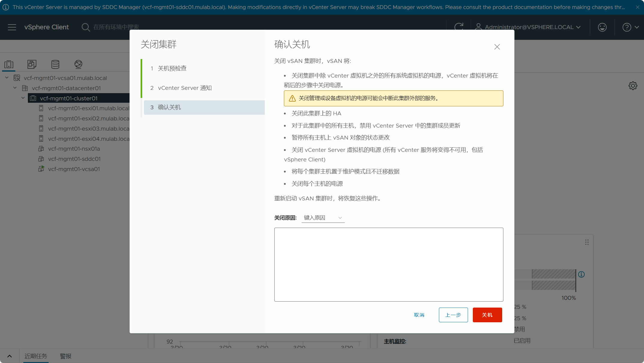Select vcf-mgmt01-esxi01.mulab.local host
Screen dimensions: 644x363
[88, 108]
